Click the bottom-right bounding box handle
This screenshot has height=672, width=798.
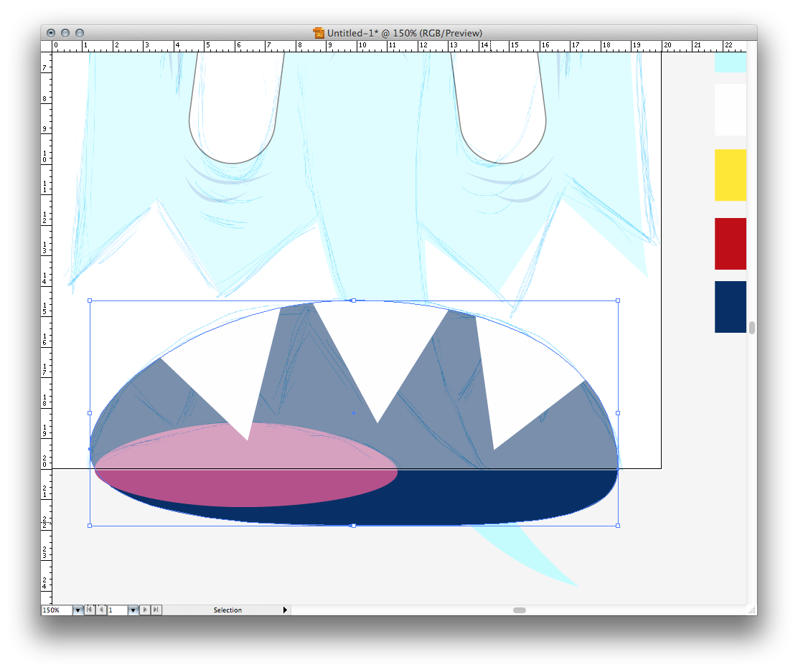click(x=618, y=525)
